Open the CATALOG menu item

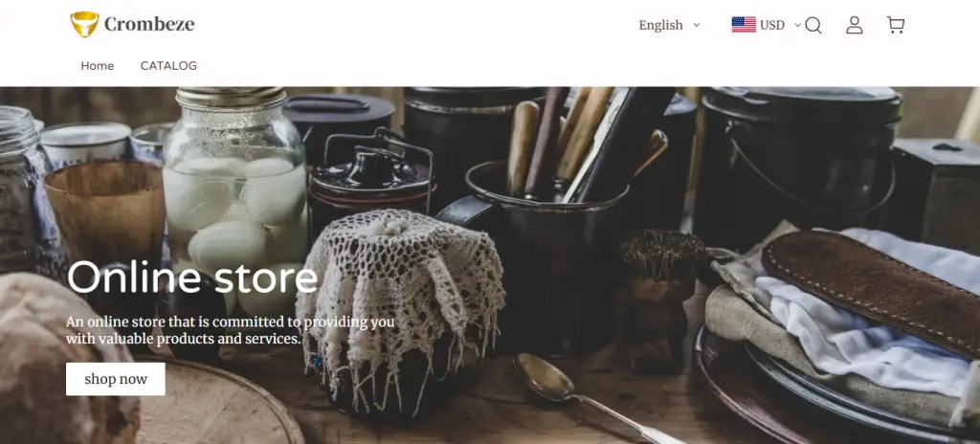168,66
